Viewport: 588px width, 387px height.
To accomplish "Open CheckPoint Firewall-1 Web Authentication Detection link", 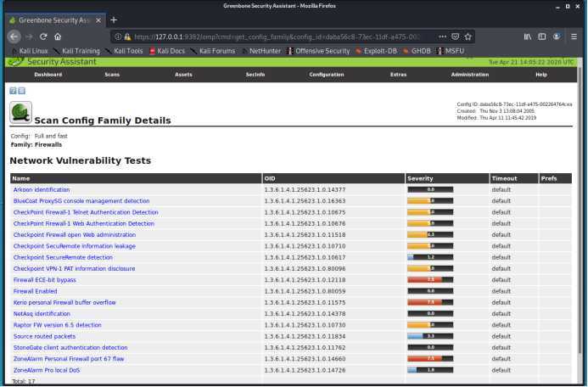I will (x=84, y=223).
